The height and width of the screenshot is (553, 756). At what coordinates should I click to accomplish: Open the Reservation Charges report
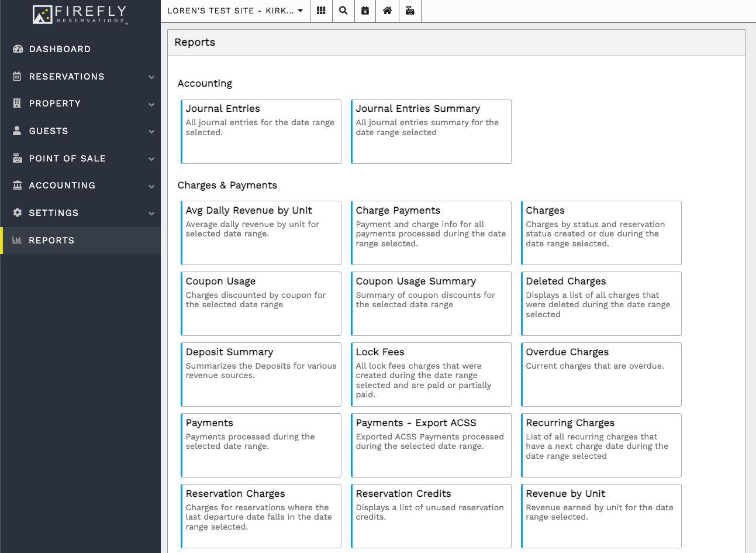(261, 516)
